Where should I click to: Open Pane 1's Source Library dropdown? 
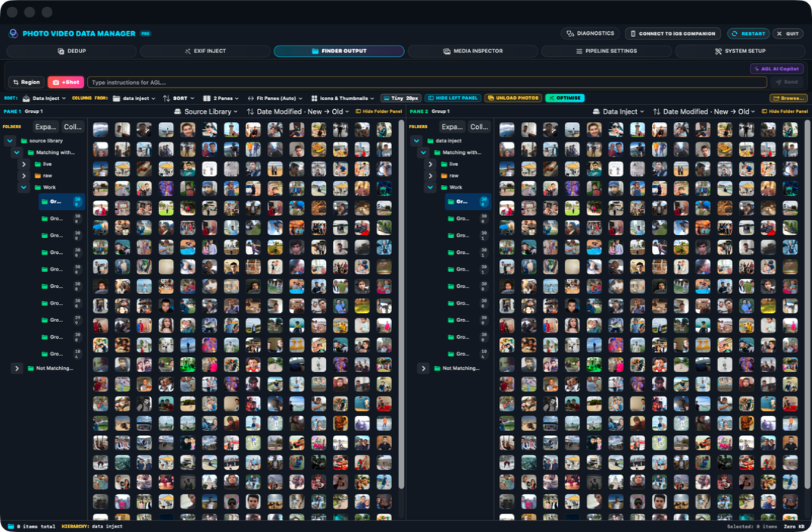click(x=205, y=111)
